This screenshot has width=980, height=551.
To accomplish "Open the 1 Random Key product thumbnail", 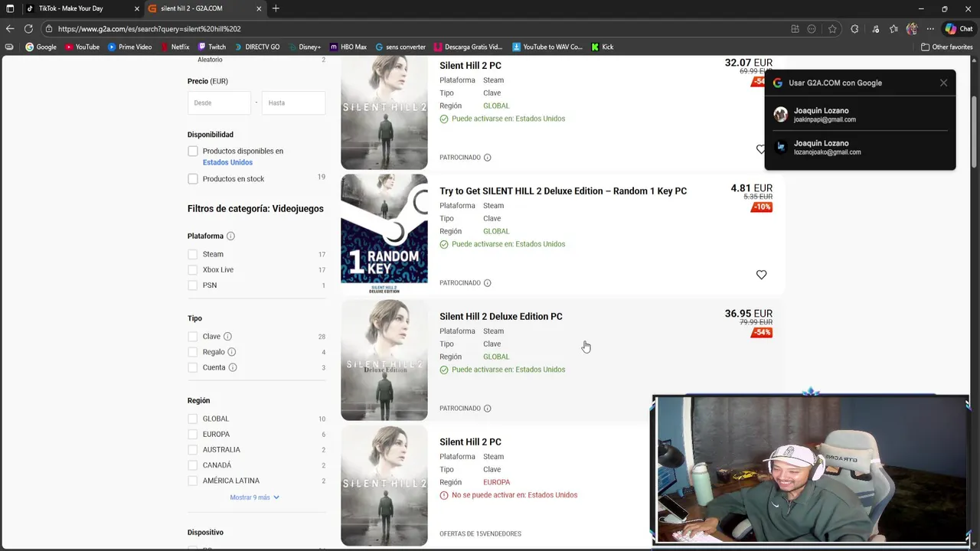I will (384, 234).
